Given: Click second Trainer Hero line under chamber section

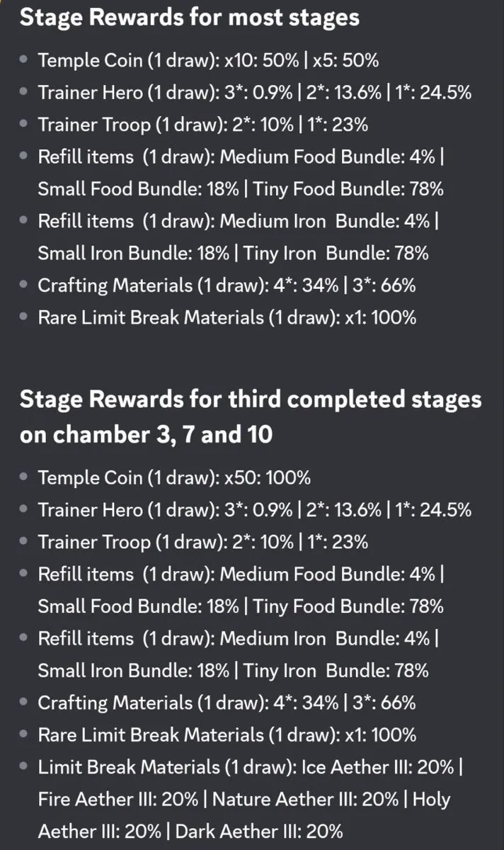Looking at the screenshot, I should tap(255, 509).
